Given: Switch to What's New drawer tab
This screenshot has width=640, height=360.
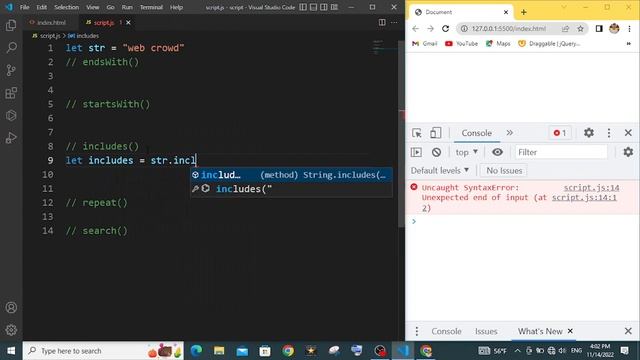Looking at the screenshot, I should (x=540, y=331).
